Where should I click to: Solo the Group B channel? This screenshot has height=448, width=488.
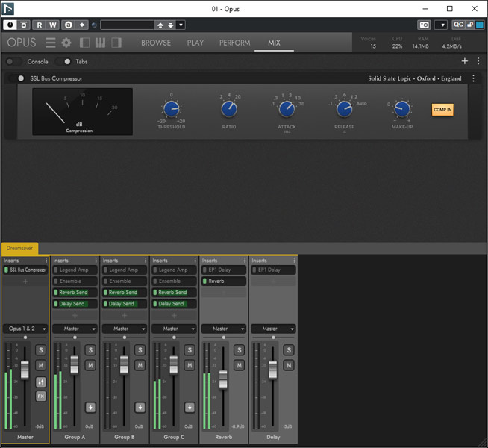click(x=140, y=350)
